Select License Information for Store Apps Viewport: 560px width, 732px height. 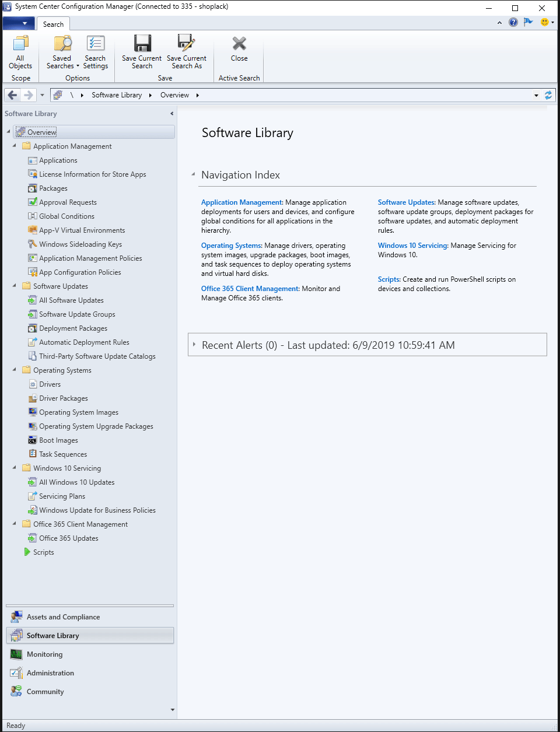(x=92, y=174)
